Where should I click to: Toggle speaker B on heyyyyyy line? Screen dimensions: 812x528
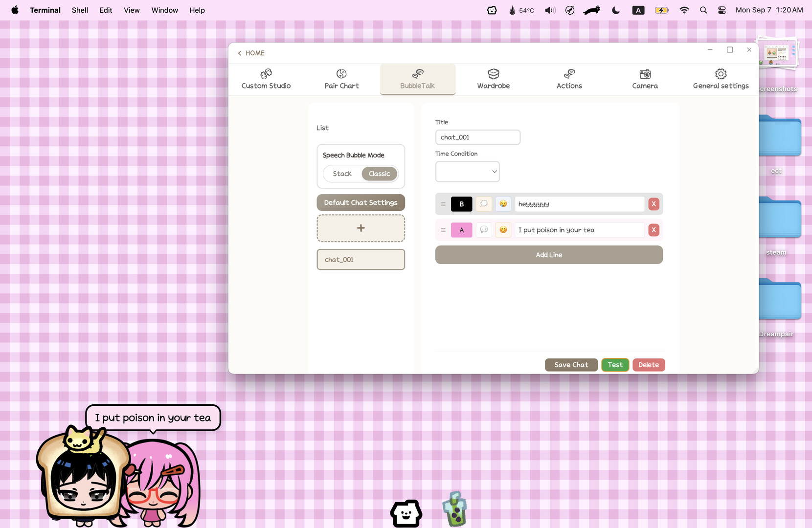(x=461, y=204)
